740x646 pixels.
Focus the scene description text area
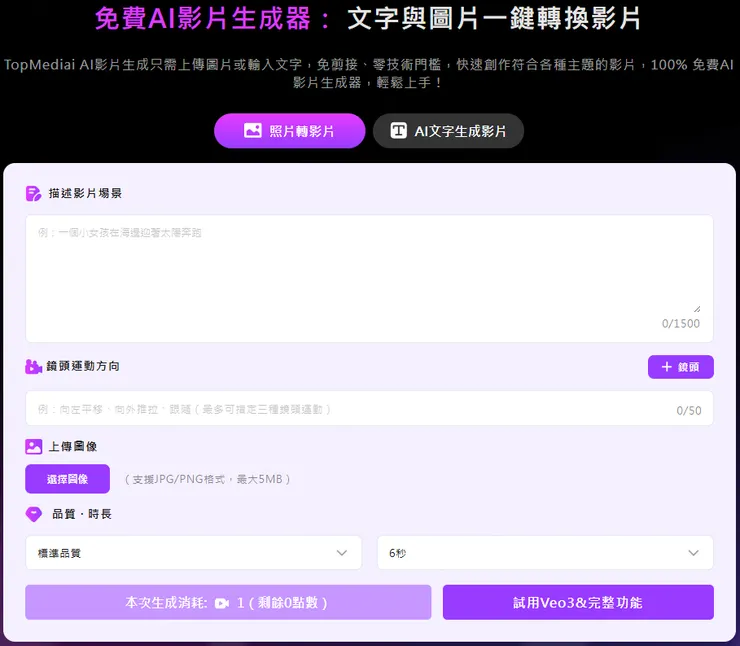pyautogui.click(x=369, y=278)
